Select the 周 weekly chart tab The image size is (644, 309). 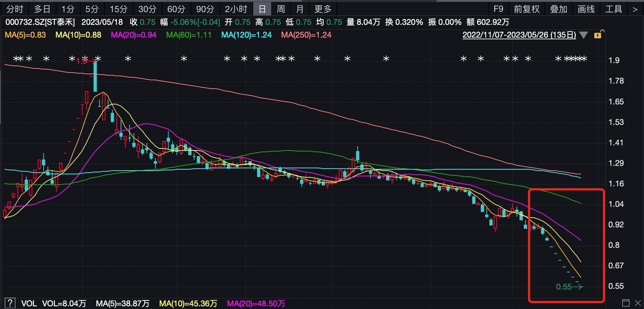[281, 9]
